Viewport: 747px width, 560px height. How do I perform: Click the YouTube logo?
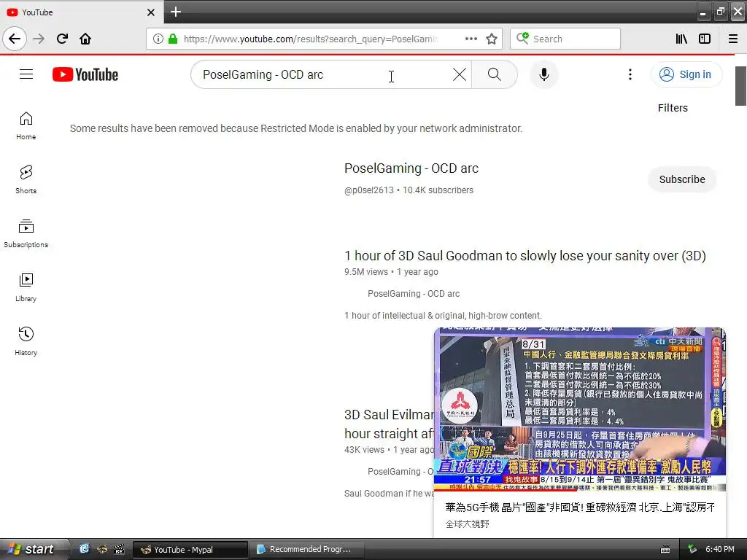(85, 75)
